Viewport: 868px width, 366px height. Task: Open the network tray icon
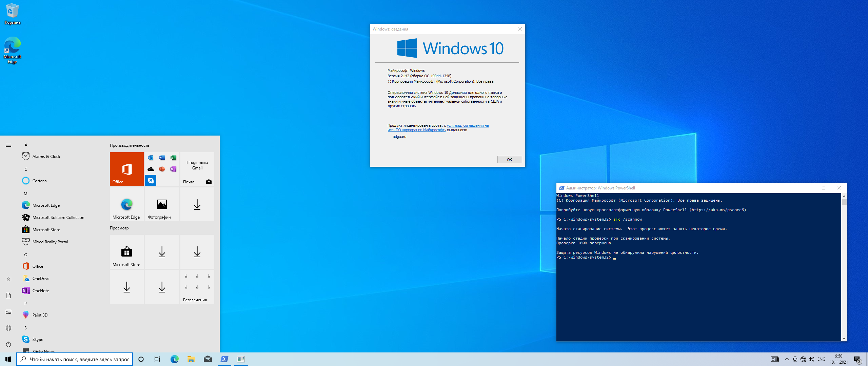[x=803, y=359]
